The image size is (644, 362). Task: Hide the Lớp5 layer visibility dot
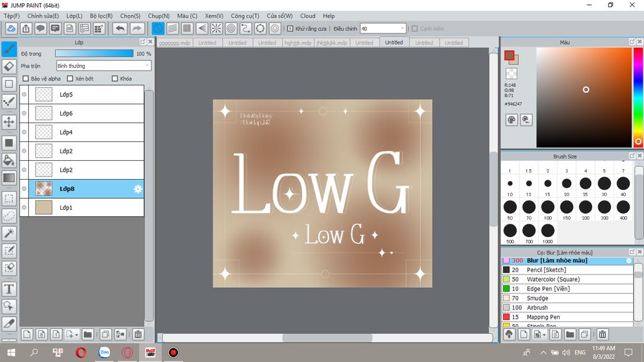tap(25, 95)
